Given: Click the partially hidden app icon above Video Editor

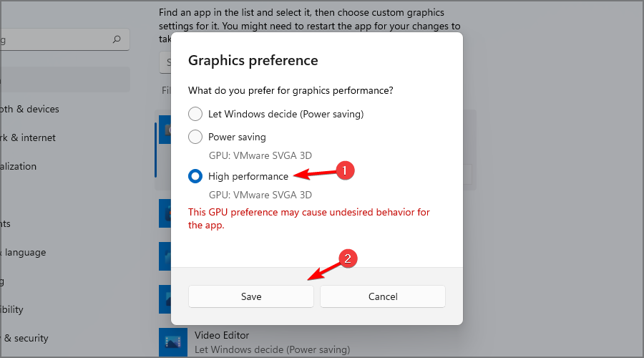Looking at the screenshot, I should pyautogui.click(x=165, y=299).
